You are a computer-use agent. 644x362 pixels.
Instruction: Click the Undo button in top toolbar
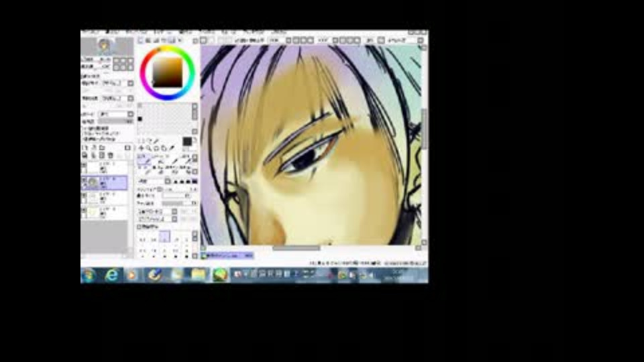(x=204, y=40)
